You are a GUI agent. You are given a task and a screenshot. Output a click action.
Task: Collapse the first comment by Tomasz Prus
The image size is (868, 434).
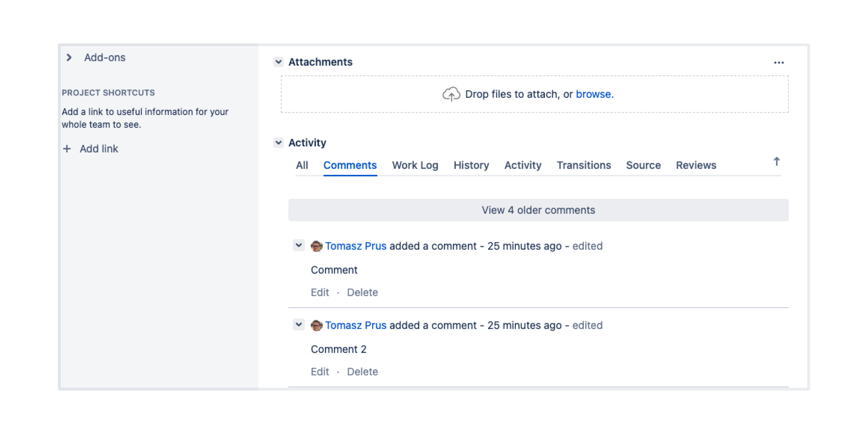[x=298, y=245]
